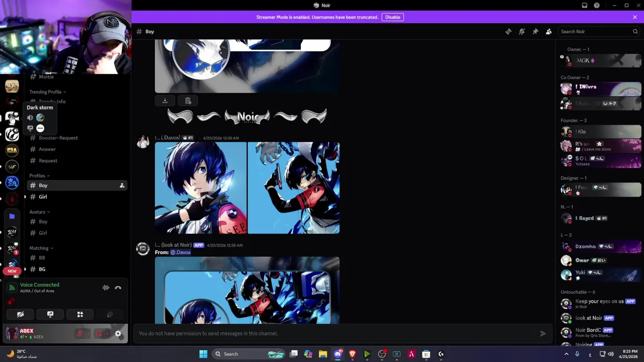Screen dimensions: 644x362
Task: Open the Answer channel
Action: click(x=76, y=149)
